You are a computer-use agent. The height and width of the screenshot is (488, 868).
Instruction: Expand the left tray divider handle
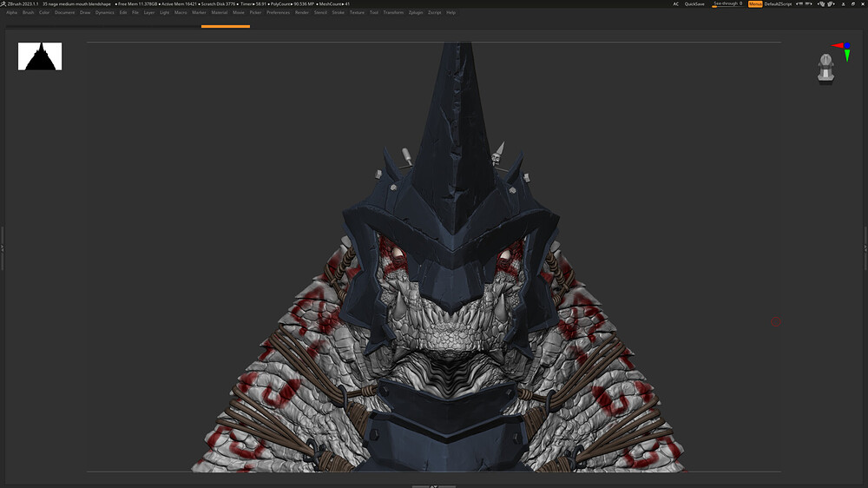tap(3, 248)
